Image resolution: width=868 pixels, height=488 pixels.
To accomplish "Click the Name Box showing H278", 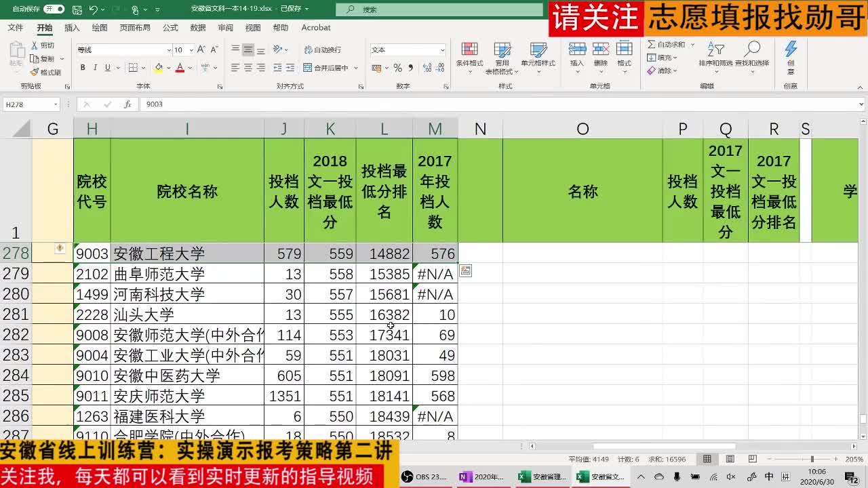I will pos(31,104).
